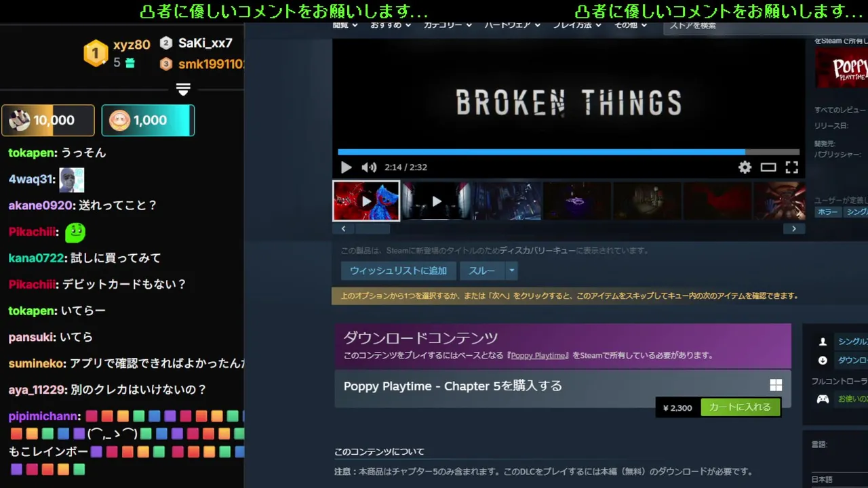This screenshot has width=868, height=488.
Task: Open the プレイ方法 store menu dropdown
Action: (x=577, y=25)
